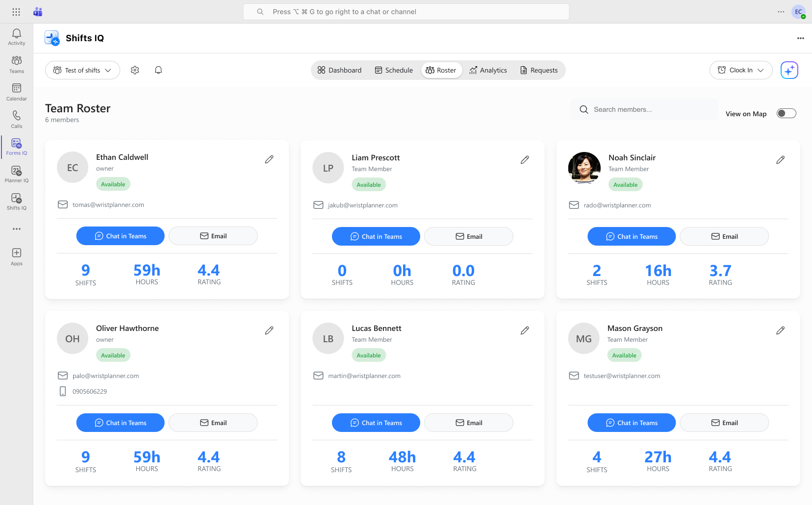Email Lucas Bennett
Screen dimensions: 812x505
click(x=469, y=423)
